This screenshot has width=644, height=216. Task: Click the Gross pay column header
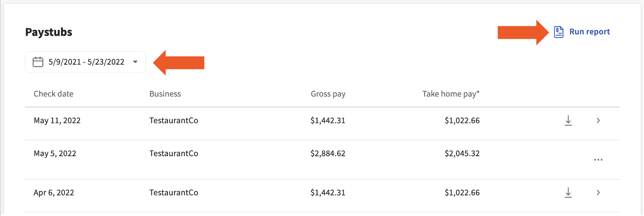click(x=328, y=94)
